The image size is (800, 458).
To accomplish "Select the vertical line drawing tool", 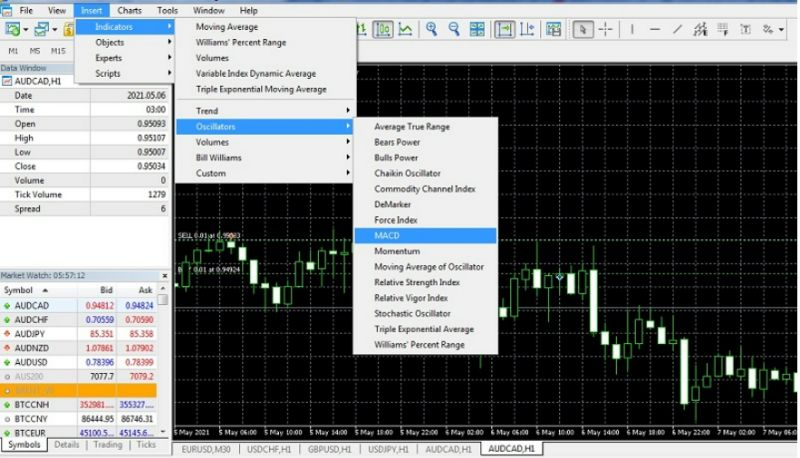I will click(632, 30).
